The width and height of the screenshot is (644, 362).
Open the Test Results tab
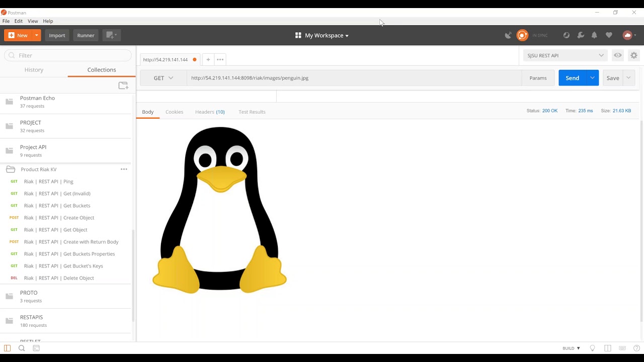(252, 112)
